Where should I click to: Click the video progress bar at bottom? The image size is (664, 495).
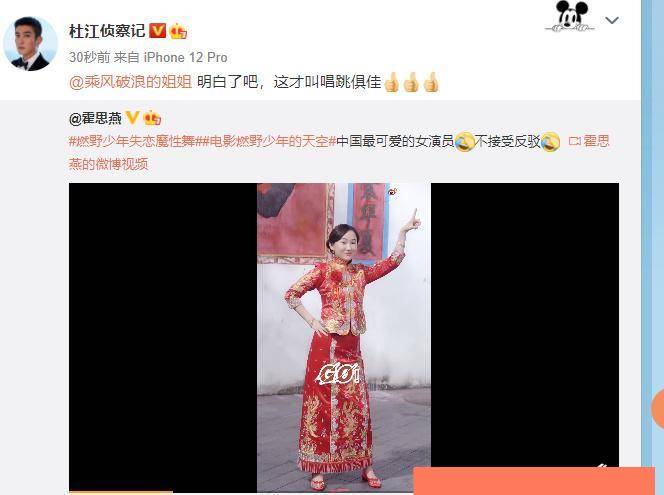pos(344,492)
